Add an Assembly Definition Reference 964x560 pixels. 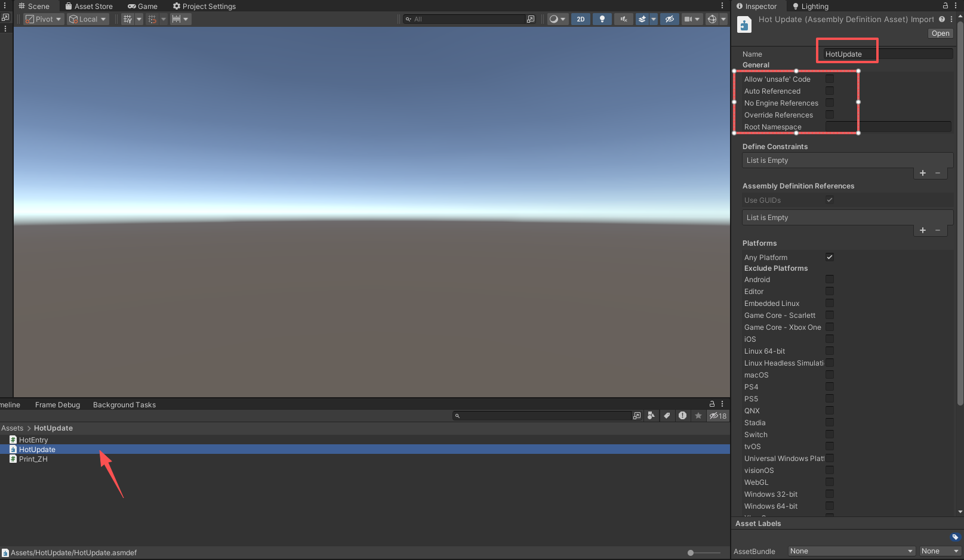point(923,230)
